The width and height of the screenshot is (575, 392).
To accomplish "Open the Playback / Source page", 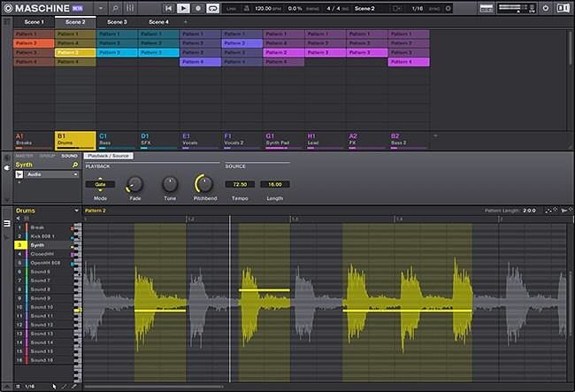I will [x=107, y=156].
